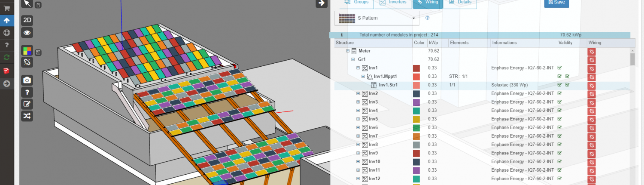
Task: Click the question mark in the dark sidebar
Action: [x=7, y=45]
